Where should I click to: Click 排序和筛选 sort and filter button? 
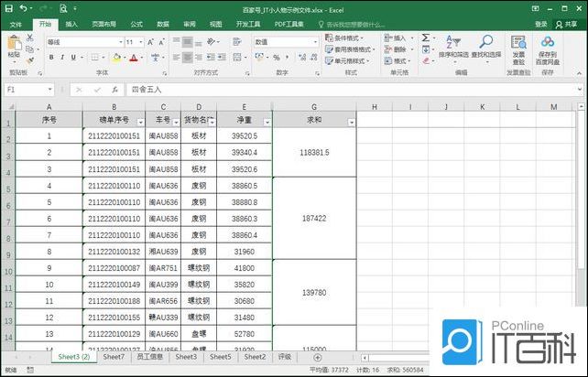point(453,48)
